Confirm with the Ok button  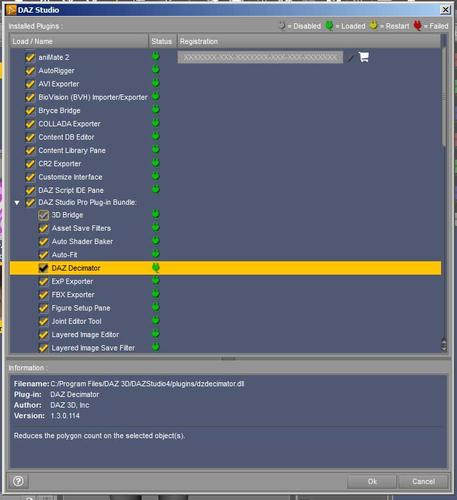pyautogui.click(x=372, y=481)
